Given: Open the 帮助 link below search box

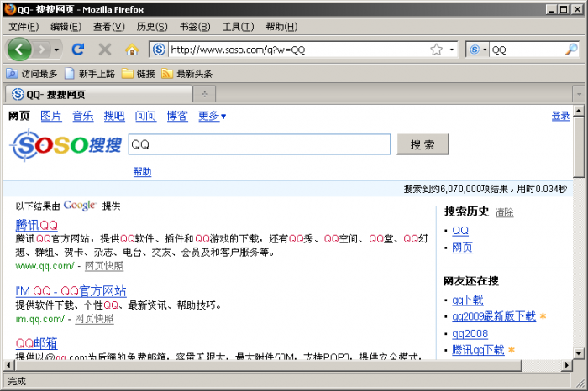Looking at the screenshot, I should (143, 172).
